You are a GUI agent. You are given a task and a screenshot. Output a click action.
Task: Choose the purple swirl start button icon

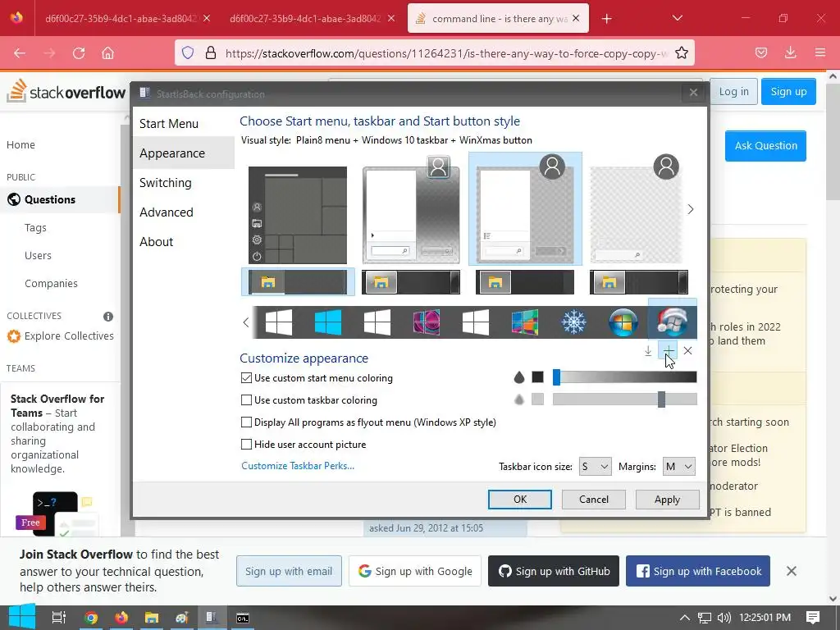tap(427, 322)
